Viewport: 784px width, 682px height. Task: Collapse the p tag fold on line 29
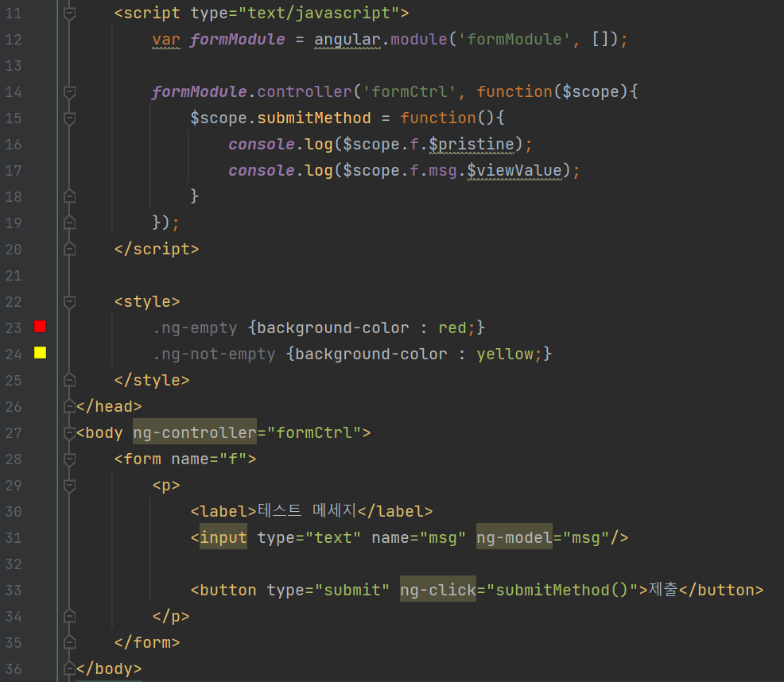pos(69,485)
